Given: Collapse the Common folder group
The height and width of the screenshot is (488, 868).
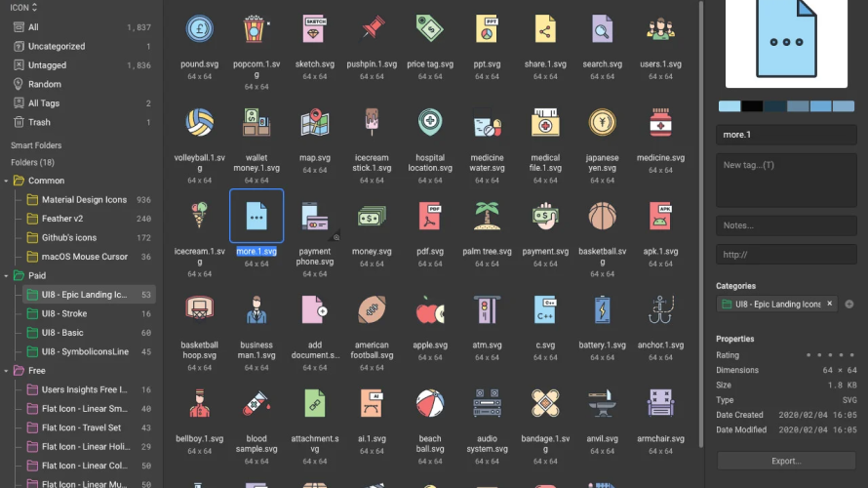Looking at the screenshot, I should pyautogui.click(x=6, y=181).
